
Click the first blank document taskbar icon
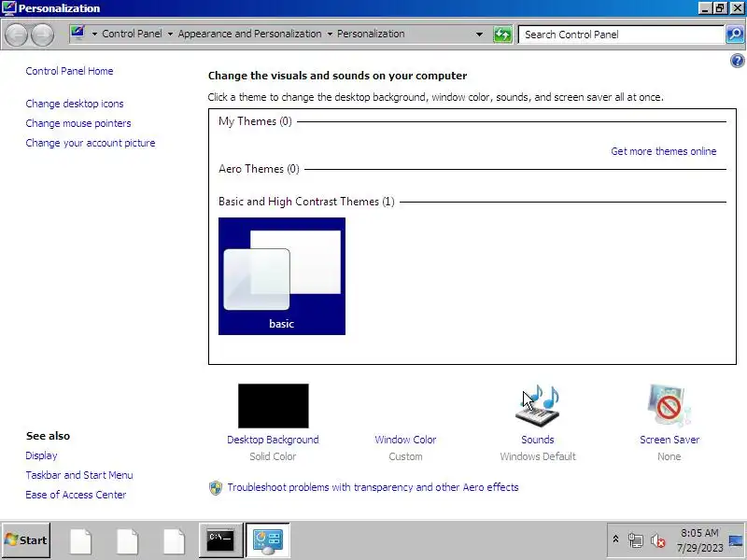coord(81,541)
